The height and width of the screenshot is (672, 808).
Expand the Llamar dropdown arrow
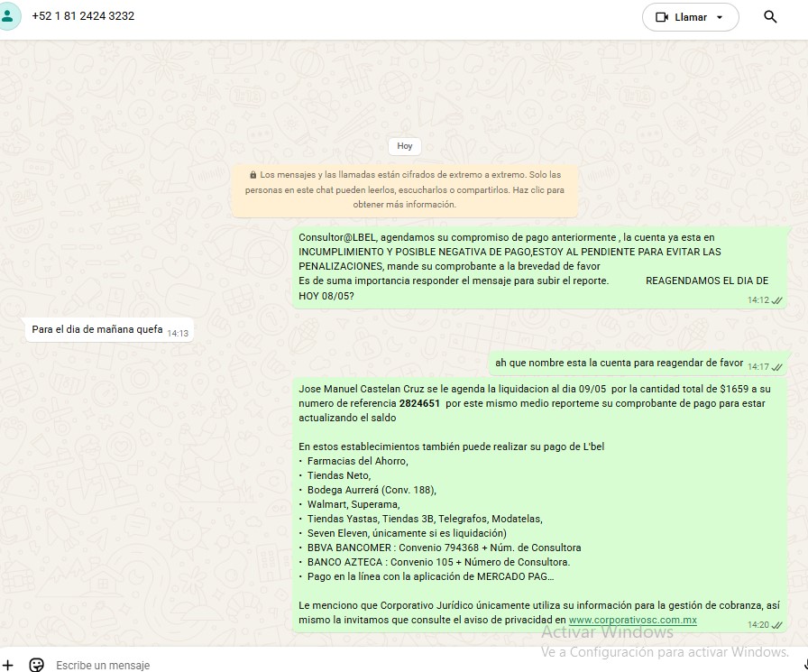coord(720,17)
